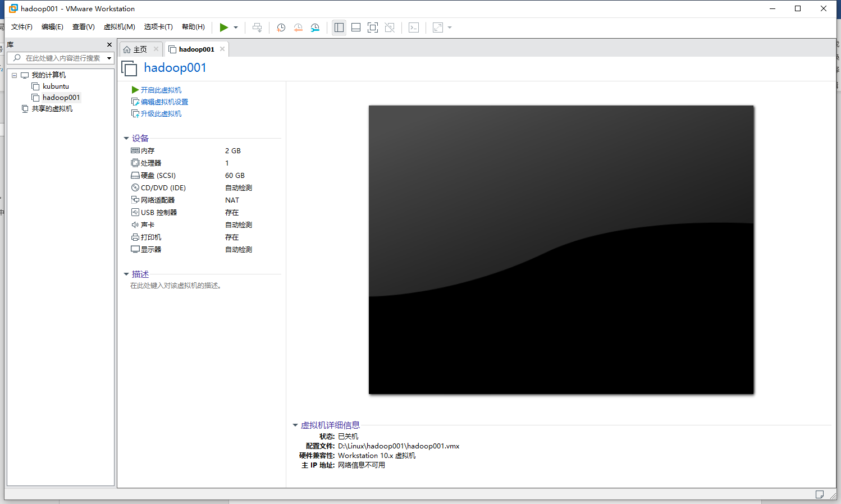Screen dimensions: 841x504
Task: Open the snapshot manager
Action: coord(316,28)
